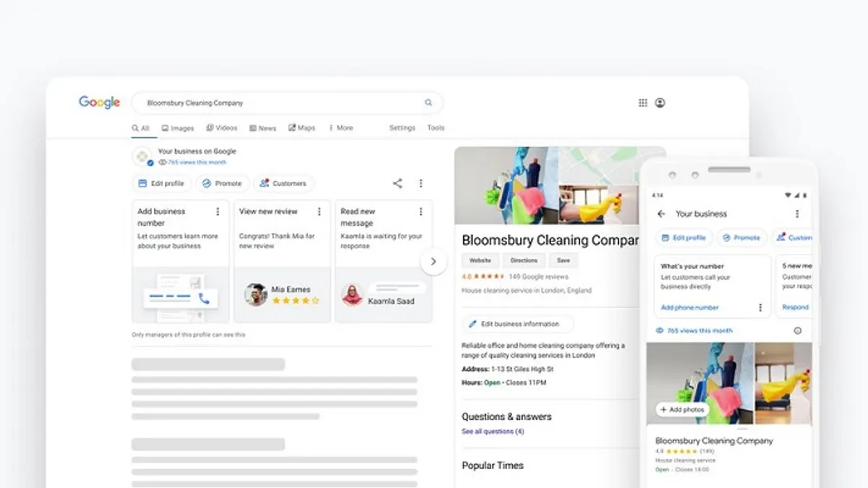Open search Settings
This screenshot has height=488, width=868.
click(x=402, y=128)
